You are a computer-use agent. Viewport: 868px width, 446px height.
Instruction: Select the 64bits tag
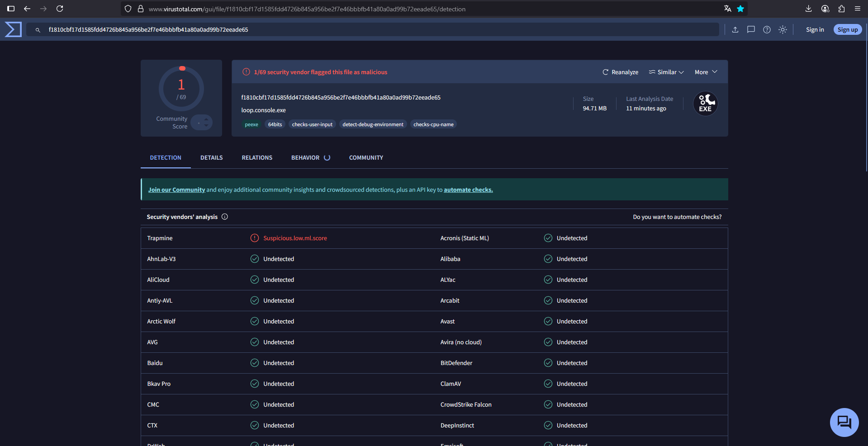point(275,124)
